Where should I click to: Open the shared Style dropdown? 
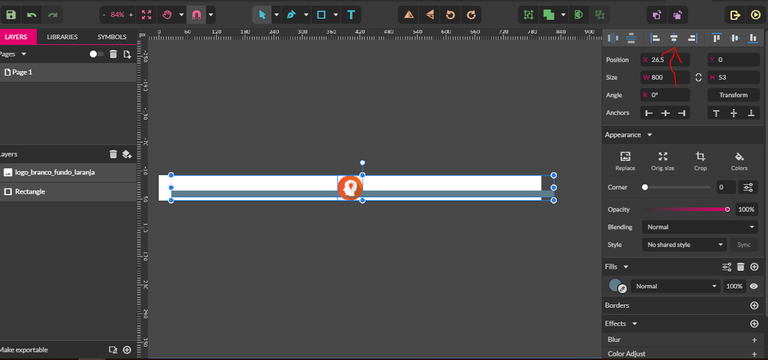684,244
